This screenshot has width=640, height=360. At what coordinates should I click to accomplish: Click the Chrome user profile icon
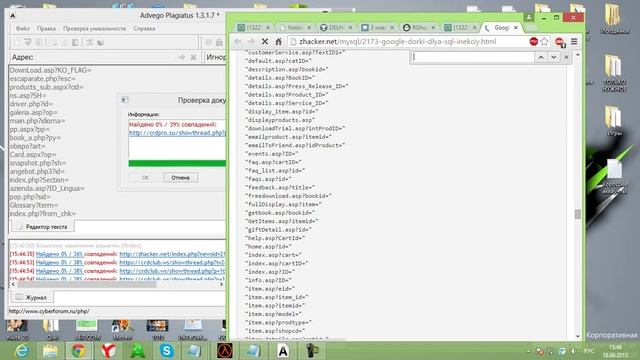[x=529, y=17]
